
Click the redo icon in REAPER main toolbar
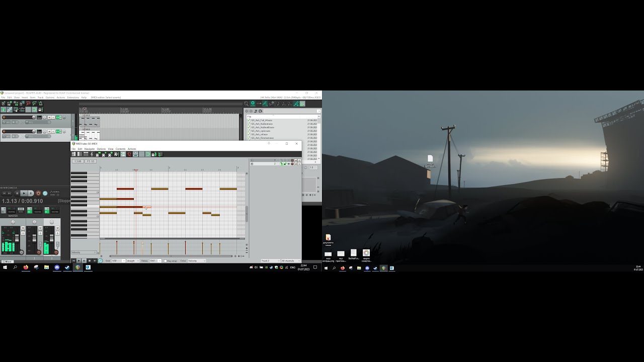(x=34, y=103)
